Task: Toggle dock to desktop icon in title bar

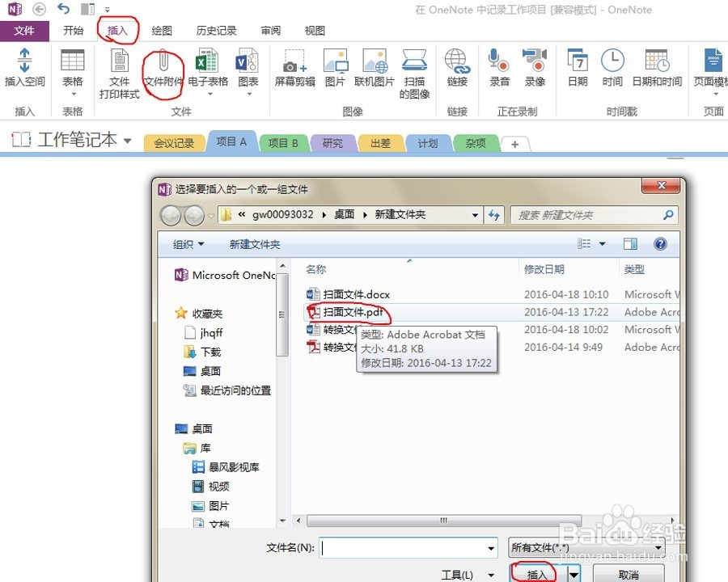Action: (87, 9)
